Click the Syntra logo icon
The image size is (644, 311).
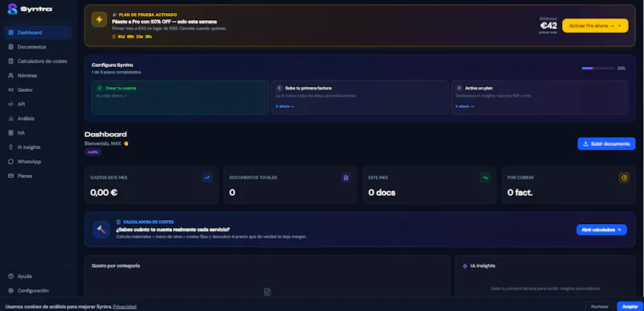(12, 9)
